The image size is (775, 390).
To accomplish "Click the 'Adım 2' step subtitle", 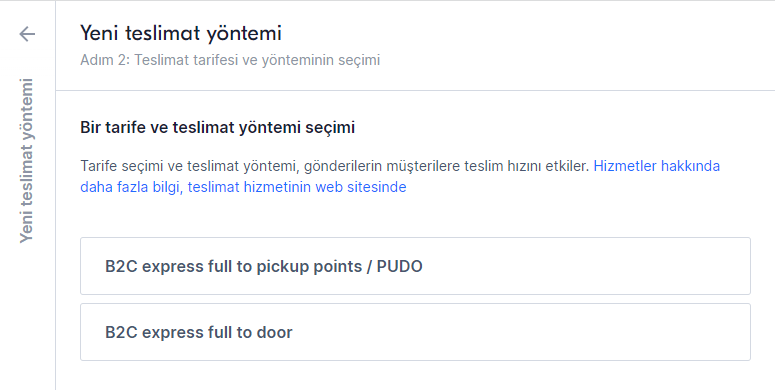I will click(104, 60).
